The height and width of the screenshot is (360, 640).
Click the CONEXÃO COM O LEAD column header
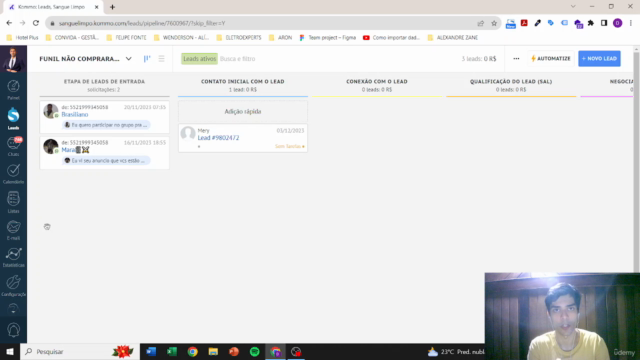377,82
